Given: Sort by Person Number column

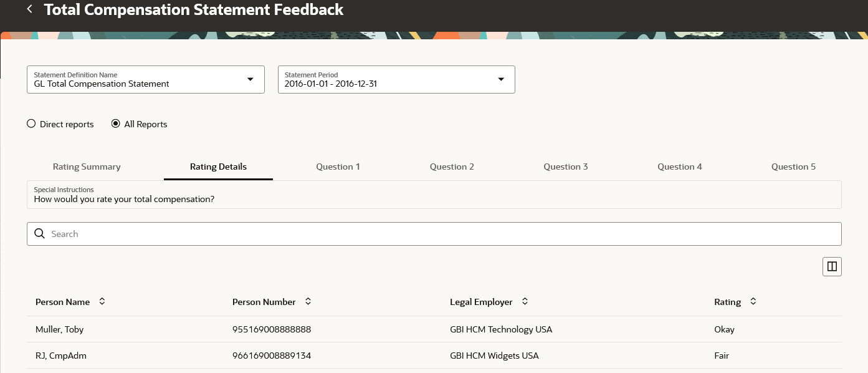Looking at the screenshot, I should (308, 301).
